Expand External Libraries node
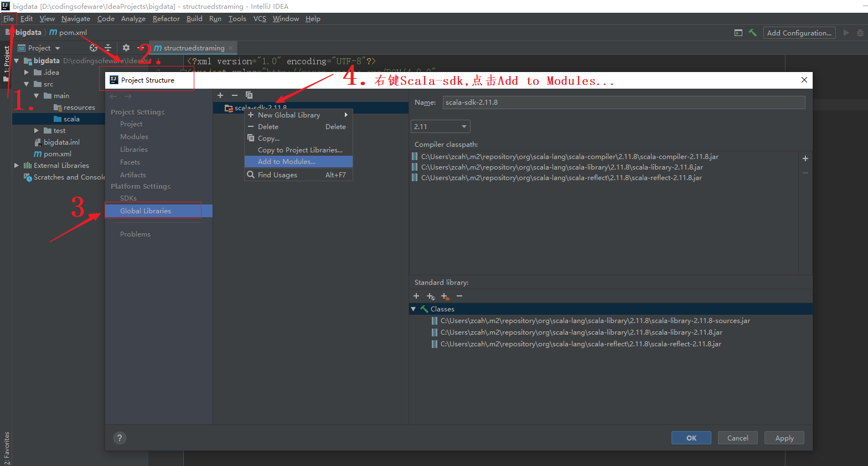 [x=17, y=166]
